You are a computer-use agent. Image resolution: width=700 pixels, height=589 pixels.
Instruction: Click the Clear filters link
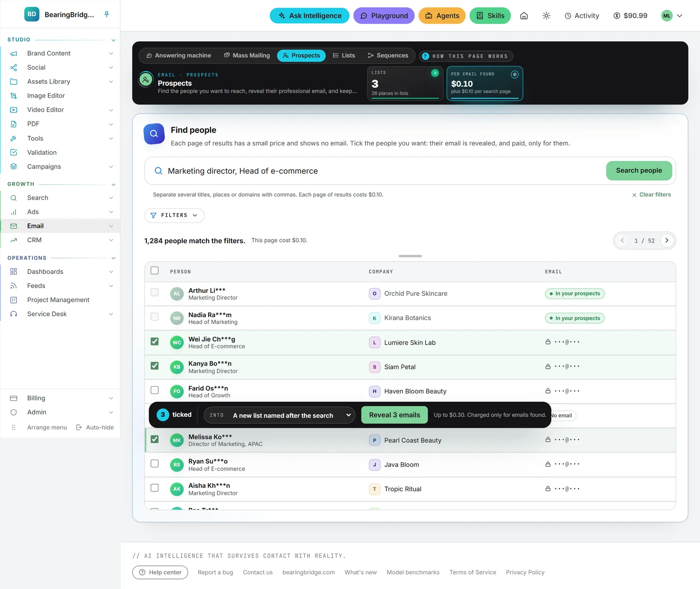(651, 195)
